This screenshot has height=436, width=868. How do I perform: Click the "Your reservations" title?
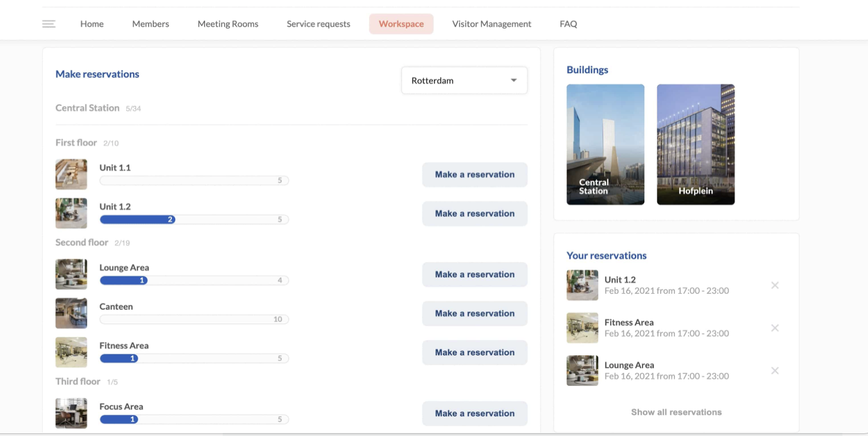(x=607, y=256)
